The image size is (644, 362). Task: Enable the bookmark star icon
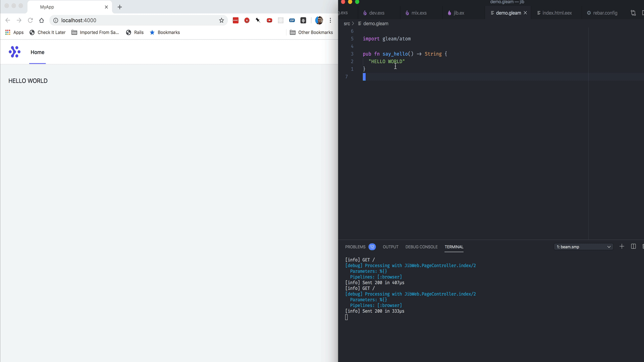tap(221, 20)
